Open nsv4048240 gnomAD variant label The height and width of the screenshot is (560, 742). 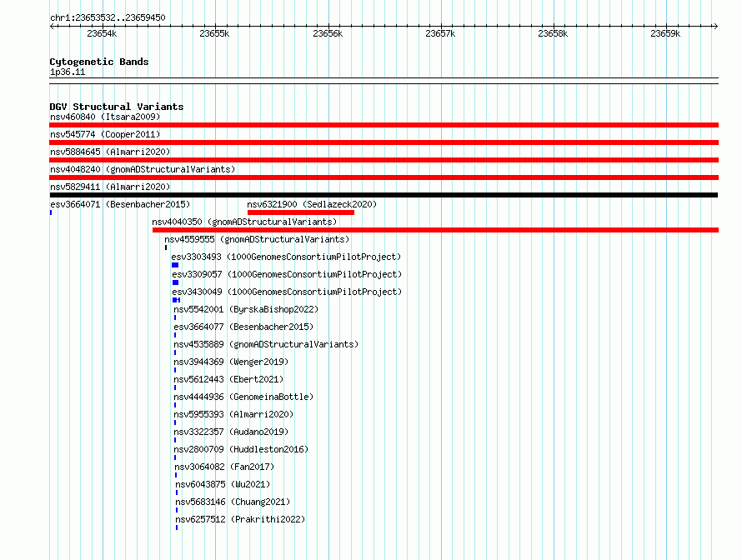(143, 169)
